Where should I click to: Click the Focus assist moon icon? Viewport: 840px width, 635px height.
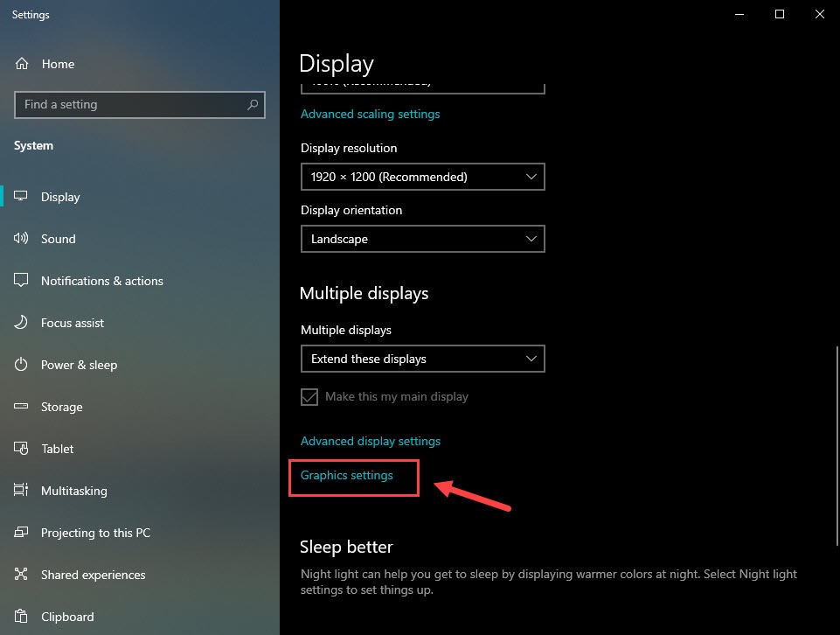click(x=20, y=322)
